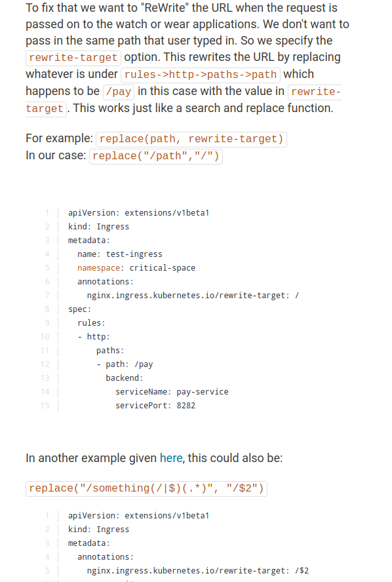Click the serviceName: pay-service line
The width and height of the screenshot is (392, 582).
click(172, 391)
